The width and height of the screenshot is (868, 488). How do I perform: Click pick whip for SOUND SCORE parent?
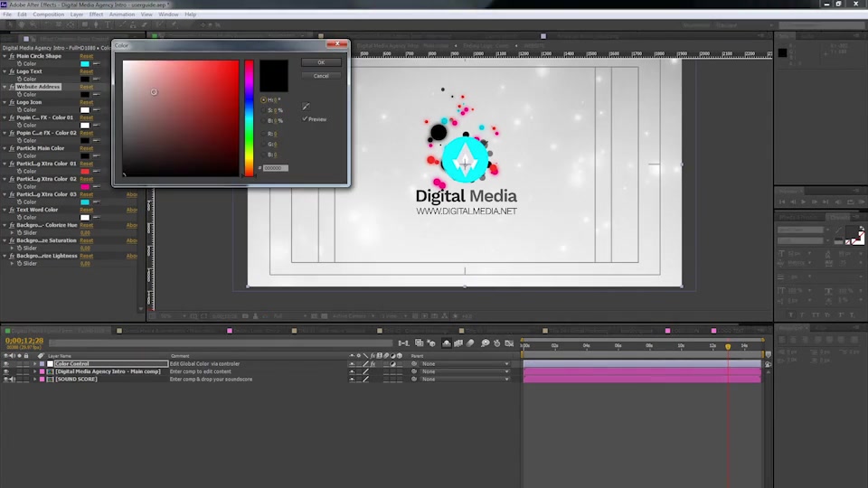414,380
